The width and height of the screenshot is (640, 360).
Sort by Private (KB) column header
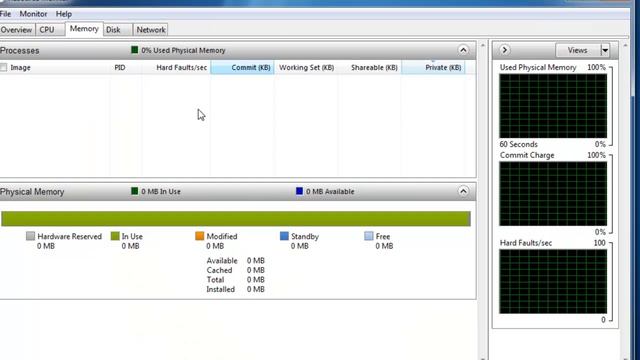pos(433,68)
